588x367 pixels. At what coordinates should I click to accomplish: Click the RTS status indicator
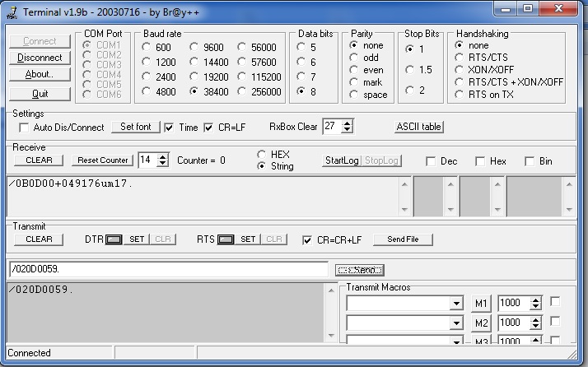click(x=226, y=239)
